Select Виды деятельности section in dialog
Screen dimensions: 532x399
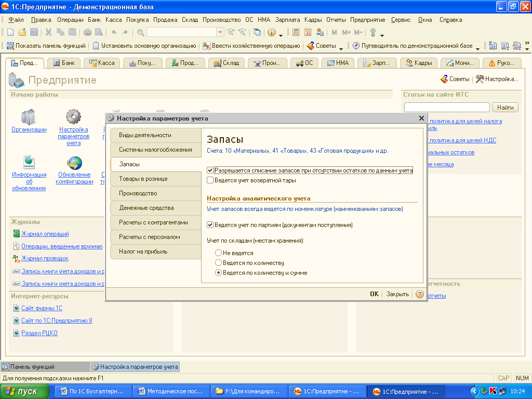(x=156, y=135)
